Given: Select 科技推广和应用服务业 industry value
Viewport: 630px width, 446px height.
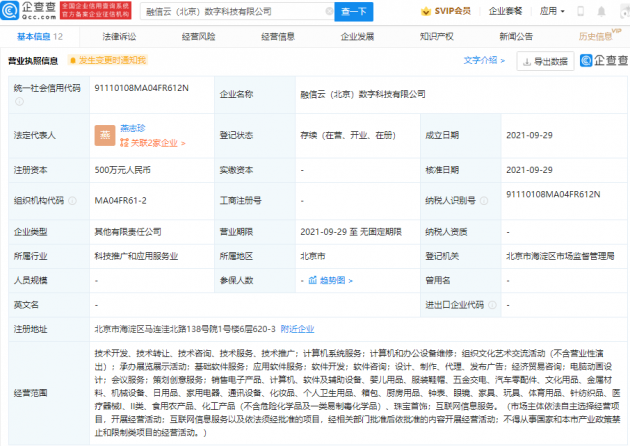Looking at the screenshot, I should 136,256.
